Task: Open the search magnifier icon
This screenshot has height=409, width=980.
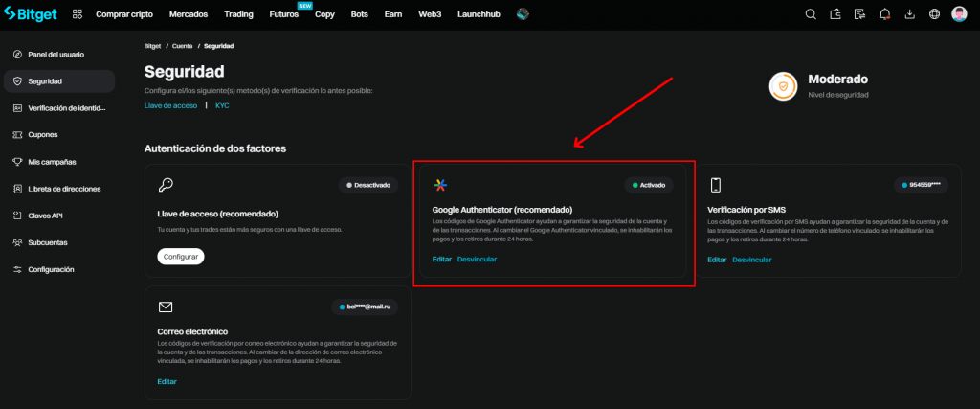Action: coord(811,14)
